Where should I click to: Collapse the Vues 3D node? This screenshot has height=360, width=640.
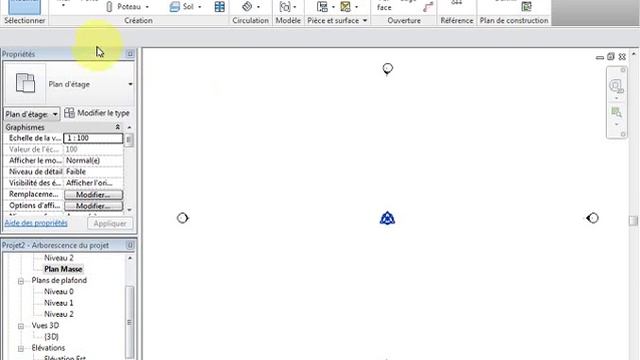(x=21, y=326)
